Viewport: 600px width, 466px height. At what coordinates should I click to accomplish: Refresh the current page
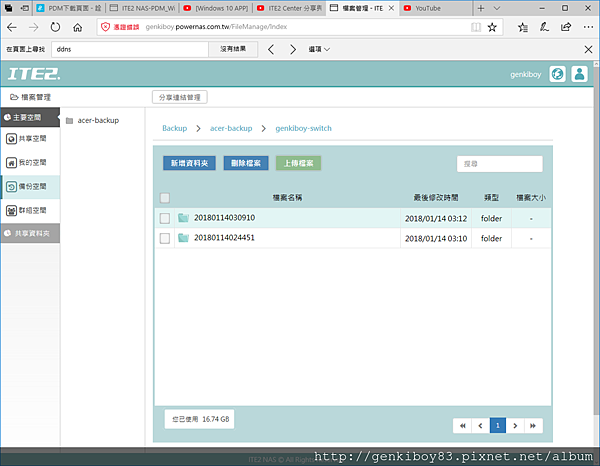click(x=55, y=27)
